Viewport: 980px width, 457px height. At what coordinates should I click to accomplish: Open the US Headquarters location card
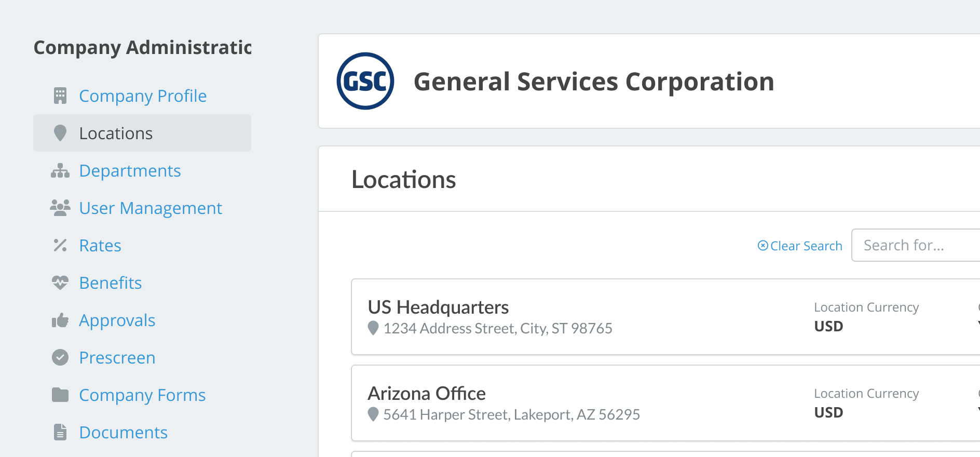pos(665,317)
